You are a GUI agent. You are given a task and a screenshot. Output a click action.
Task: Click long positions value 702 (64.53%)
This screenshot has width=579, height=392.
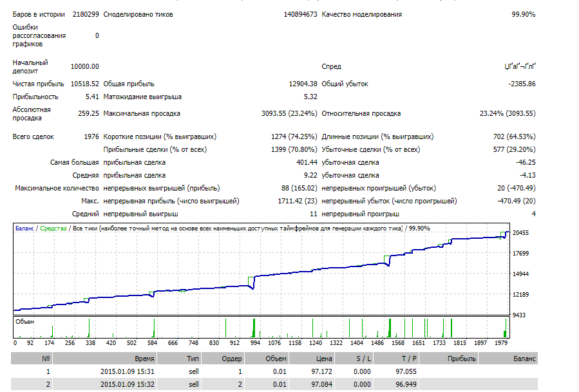[x=514, y=136]
